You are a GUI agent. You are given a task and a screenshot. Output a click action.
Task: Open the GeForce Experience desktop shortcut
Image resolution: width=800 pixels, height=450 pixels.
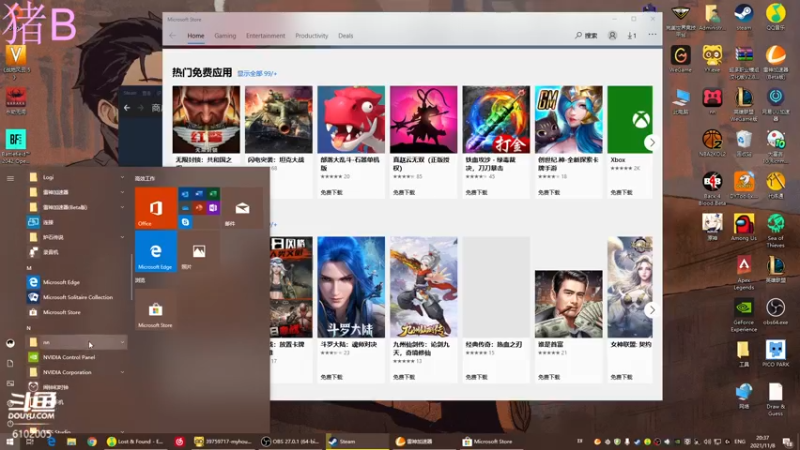[x=743, y=315]
